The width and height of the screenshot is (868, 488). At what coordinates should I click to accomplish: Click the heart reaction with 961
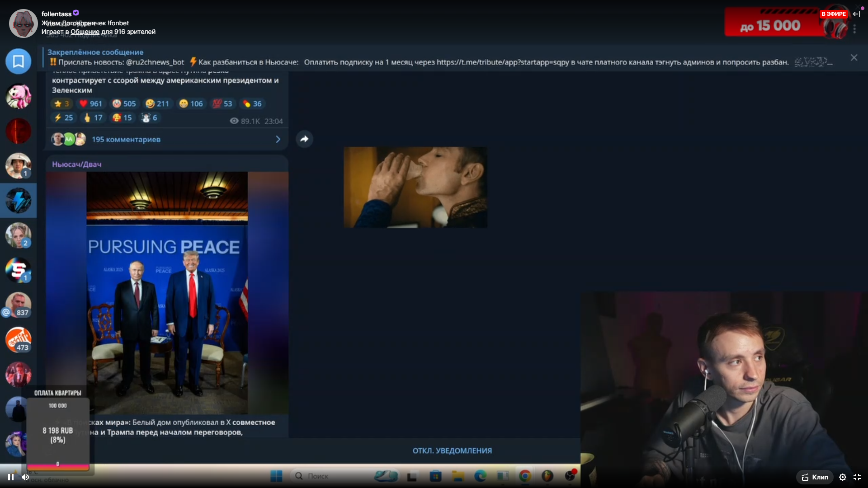[x=91, y=103]
